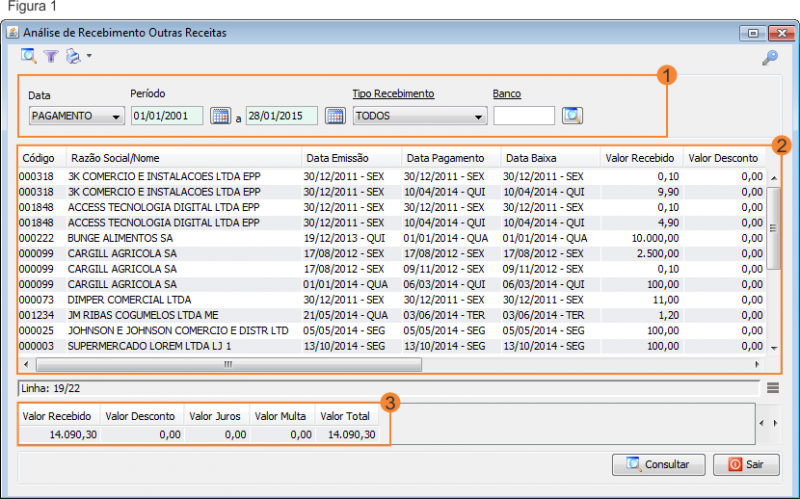Image resolution: width=800 pixels, height=499 pixels.
Task: Click the restore window button
Action: [753, 33]
